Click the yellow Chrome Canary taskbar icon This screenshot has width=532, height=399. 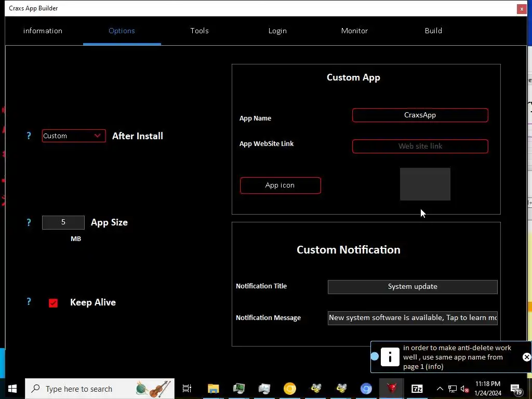(290, 389)
